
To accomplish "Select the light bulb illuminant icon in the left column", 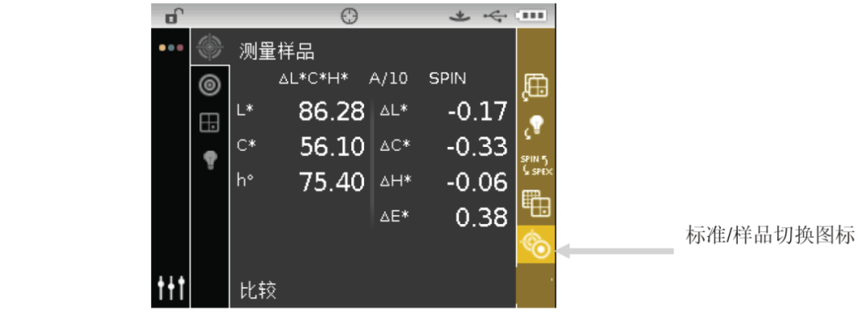I will click(209, 160).
